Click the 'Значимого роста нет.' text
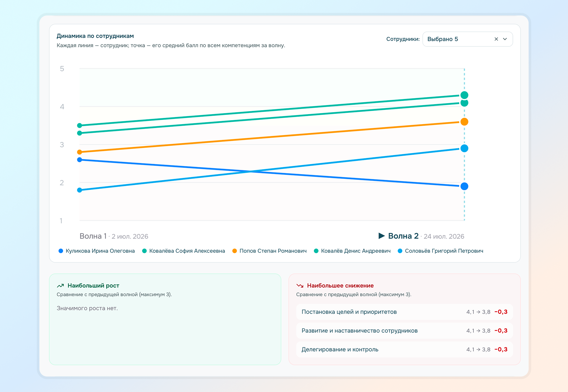The height and width of the screenshot is (392, 568). coord(87,308)
